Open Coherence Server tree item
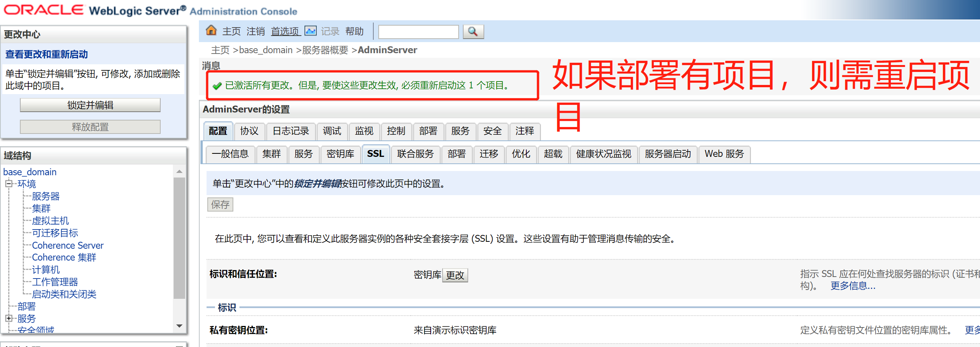 68,245
